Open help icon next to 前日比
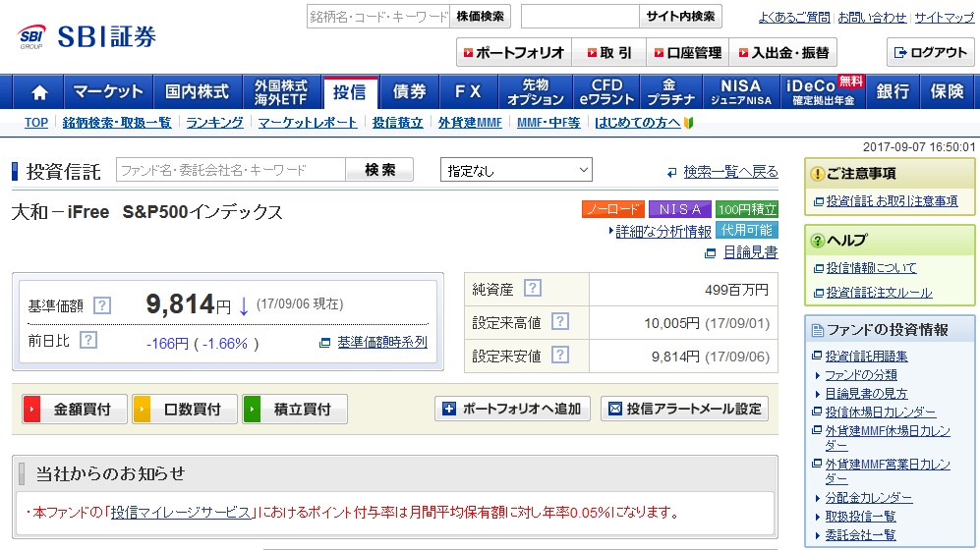 point(88,340)
